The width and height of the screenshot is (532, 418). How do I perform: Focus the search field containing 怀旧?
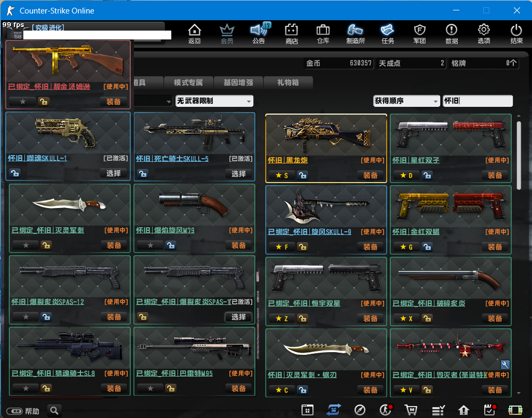478,101
